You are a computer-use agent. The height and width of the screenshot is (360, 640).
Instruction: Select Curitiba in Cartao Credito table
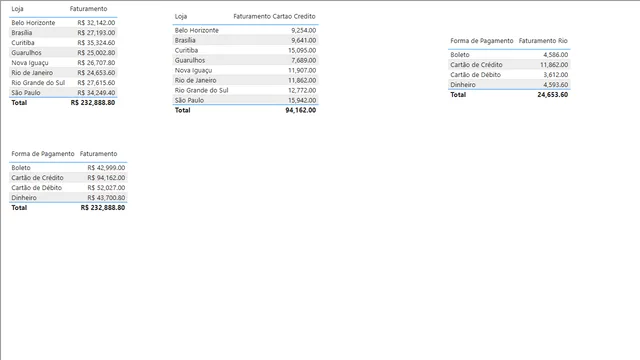186,51
